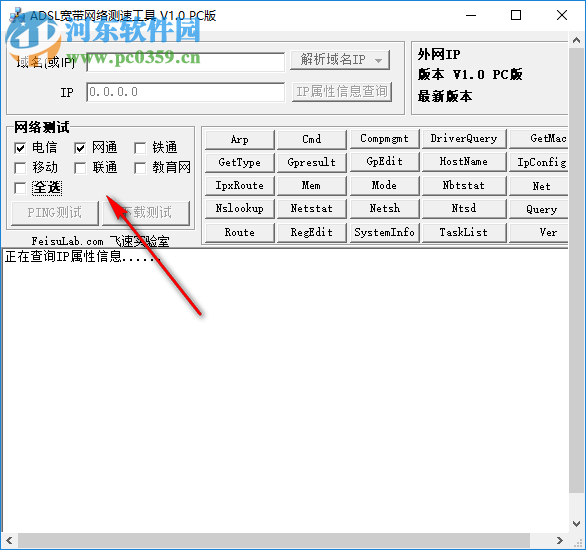Click the horizontal scrollbar left arrow

click(x=9, y=540)
